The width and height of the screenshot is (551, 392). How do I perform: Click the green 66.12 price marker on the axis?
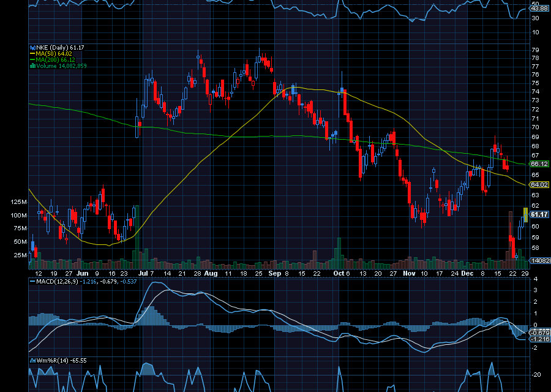point(538,164)
